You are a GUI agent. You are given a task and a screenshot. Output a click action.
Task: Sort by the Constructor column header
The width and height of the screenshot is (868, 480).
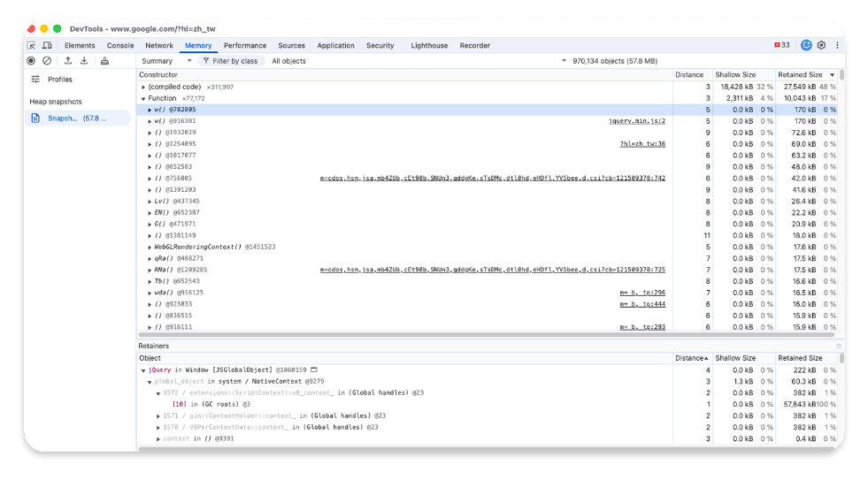[404, 74]
